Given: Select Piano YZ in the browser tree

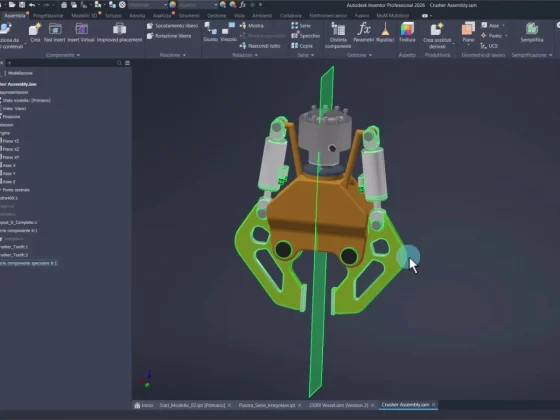Looking at the screenshot, I should 10,141.
